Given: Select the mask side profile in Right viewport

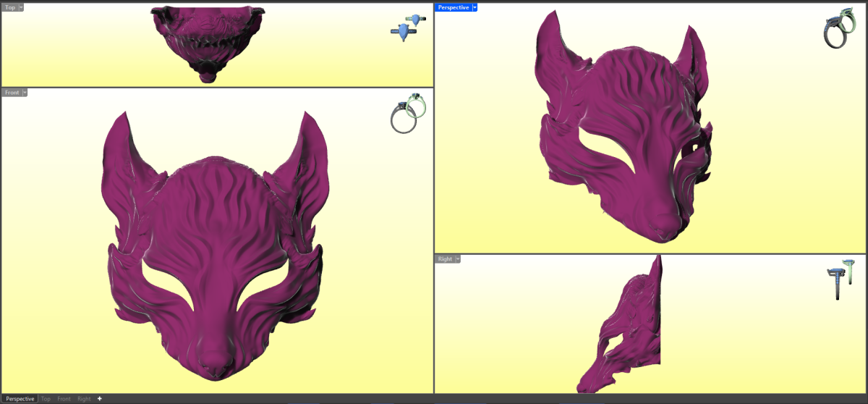Looking at the screenshot, I should 629,333.
